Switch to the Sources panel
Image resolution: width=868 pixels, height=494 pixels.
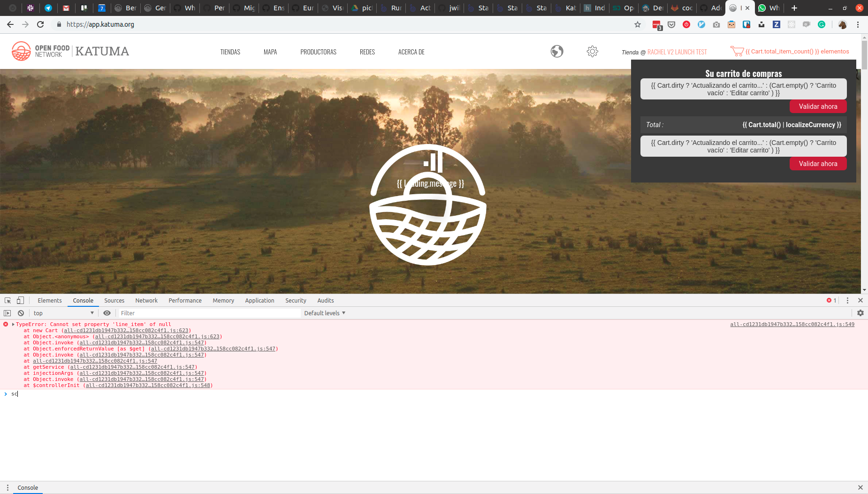tap(114, 301)
